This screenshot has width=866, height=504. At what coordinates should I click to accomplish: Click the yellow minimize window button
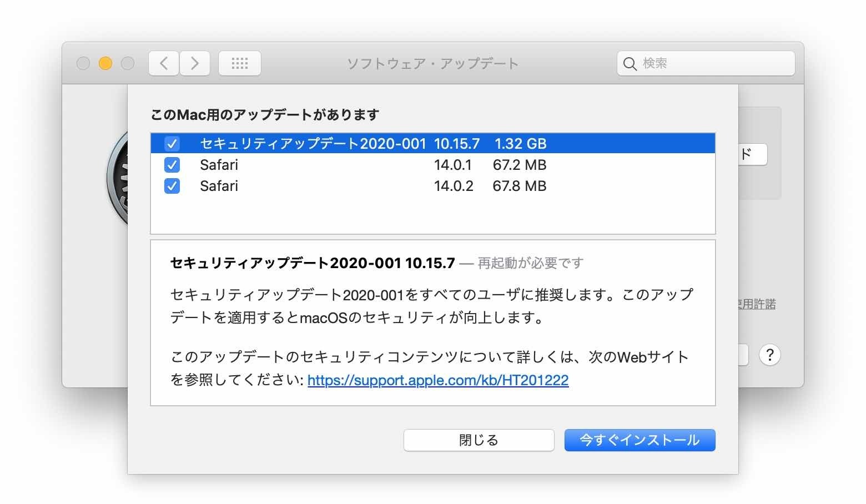point(105,63)
